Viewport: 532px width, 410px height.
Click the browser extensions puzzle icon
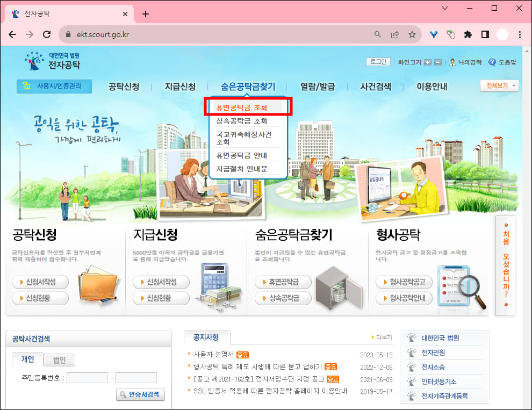468,34
